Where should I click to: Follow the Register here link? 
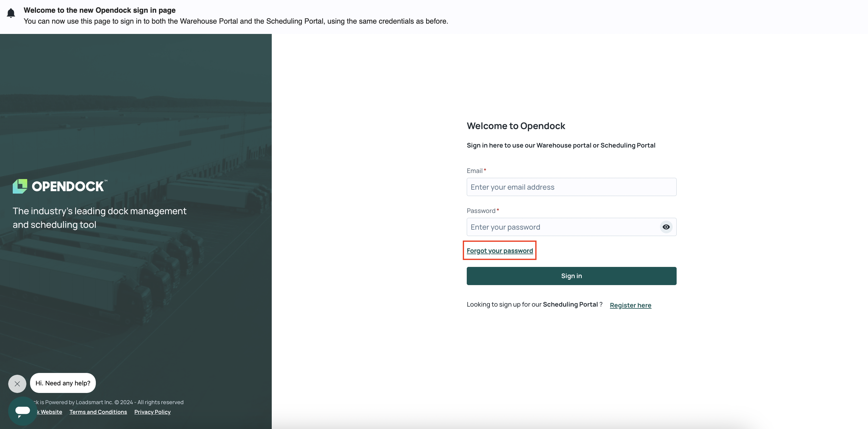(631, 305)
